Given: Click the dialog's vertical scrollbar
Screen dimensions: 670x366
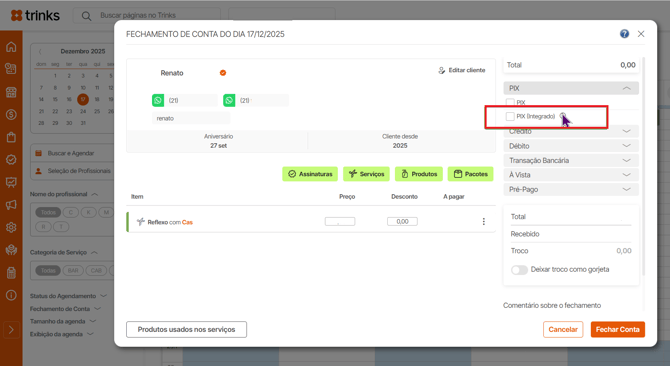Looking at the screenshot, I should coord(643,167).
